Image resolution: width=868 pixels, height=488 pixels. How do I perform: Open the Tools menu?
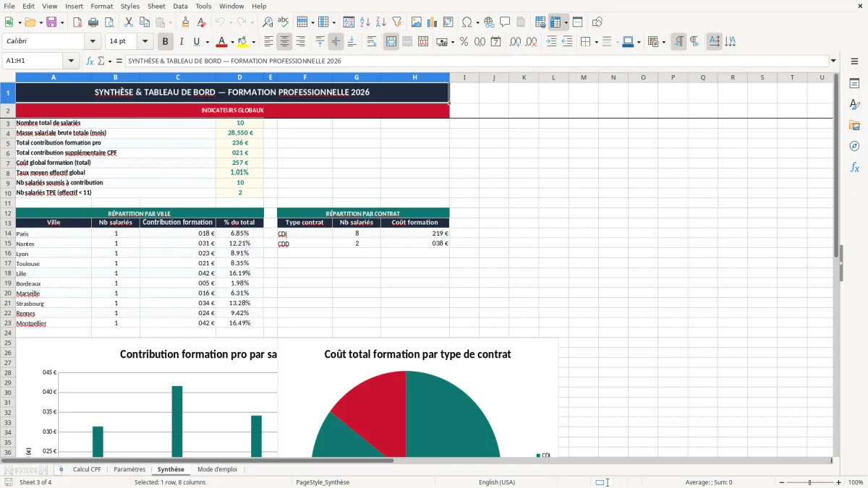(x=203, y=6)
